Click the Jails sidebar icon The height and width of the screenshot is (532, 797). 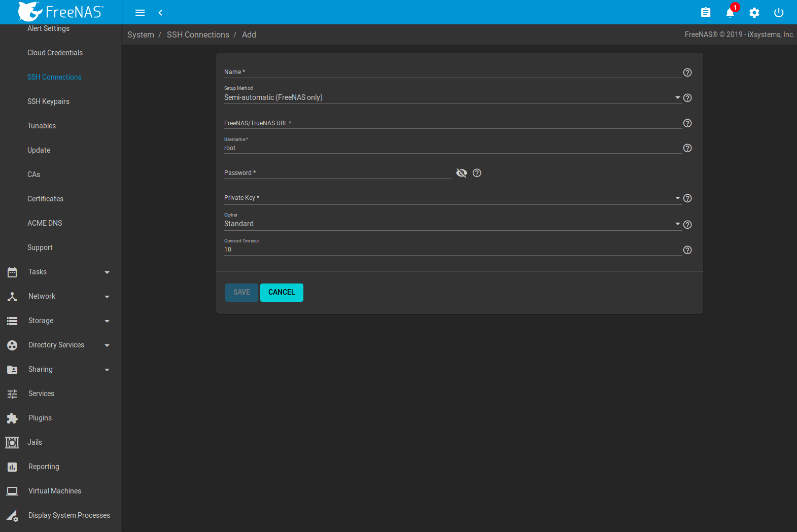click(x=12, y=443)
